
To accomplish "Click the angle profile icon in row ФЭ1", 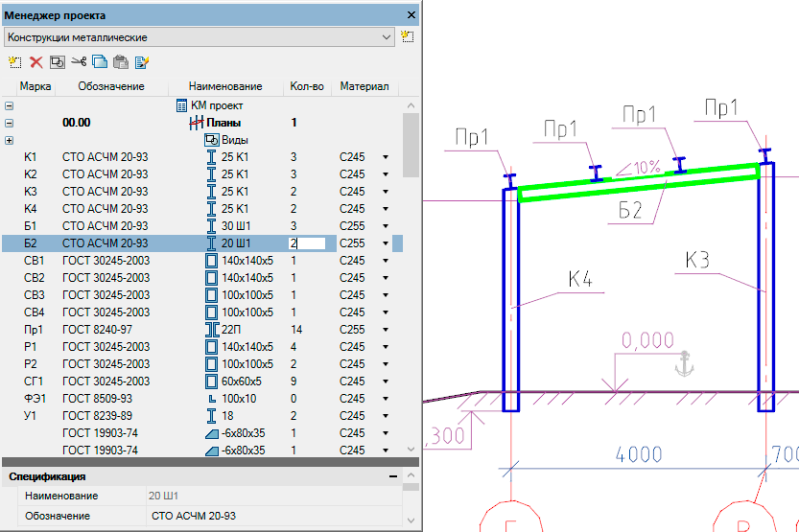I will click(x=213, y=399).
